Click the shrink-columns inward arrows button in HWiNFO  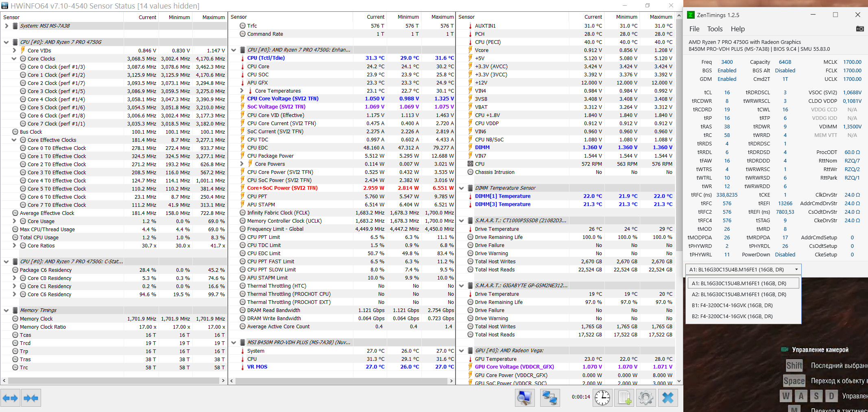(x=31, y=398)
